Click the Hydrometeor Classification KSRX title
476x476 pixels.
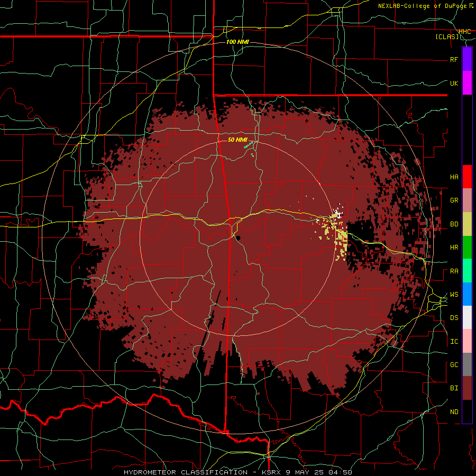point(237,472)
